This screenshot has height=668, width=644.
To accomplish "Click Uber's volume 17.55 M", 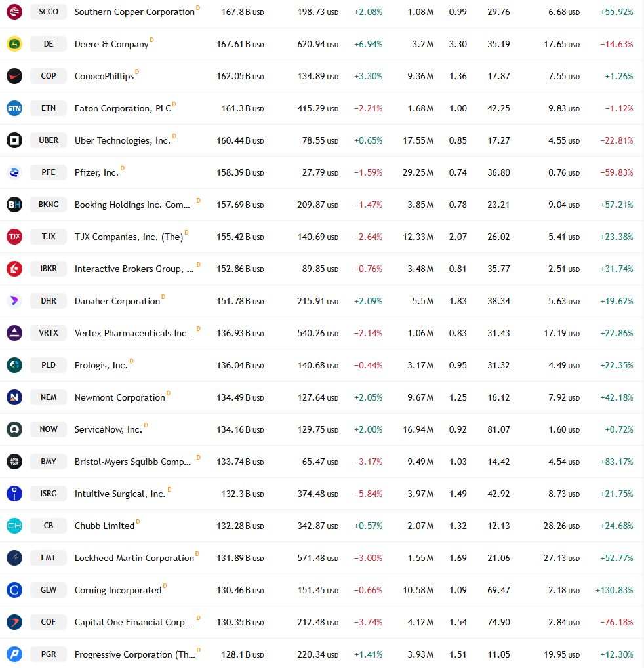I will coord(418,140).
